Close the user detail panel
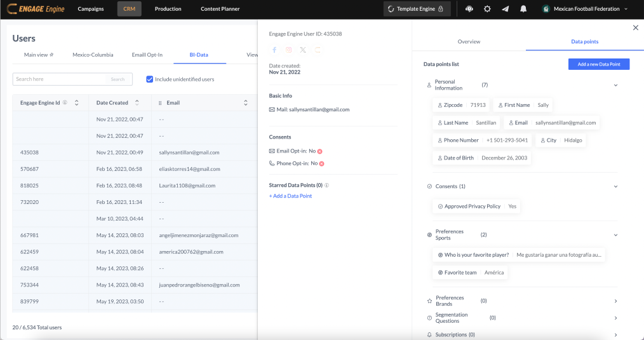The image size is (644, 340). pos(635,27)
